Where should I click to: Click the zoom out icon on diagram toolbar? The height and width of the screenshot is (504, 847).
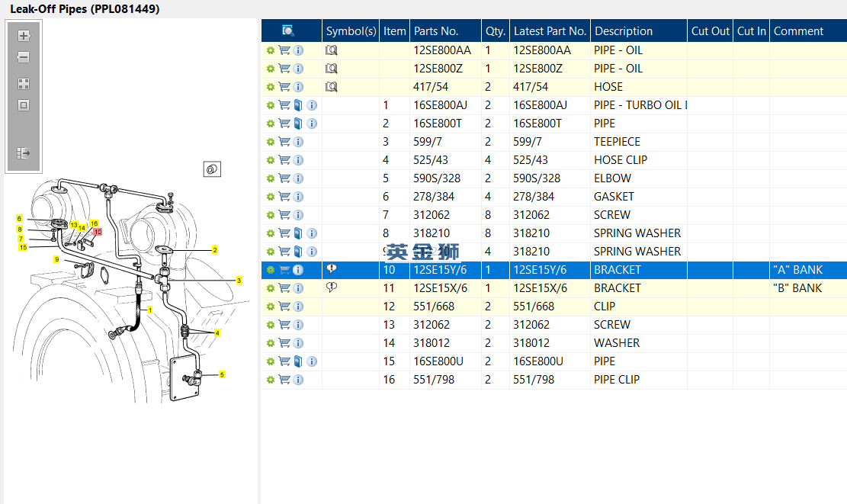coord(23,57)
